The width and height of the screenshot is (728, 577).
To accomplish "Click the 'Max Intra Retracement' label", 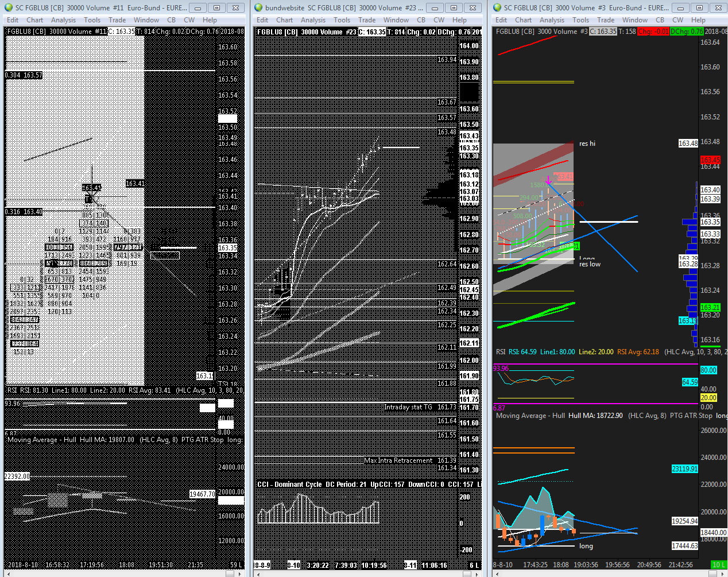I will (398, 460).
